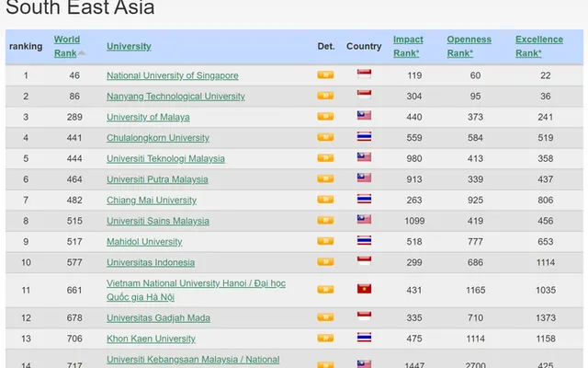Open Universiti Teknologi Malaysia link
Screen dimensions: 588x368
click(x=165, y=158)
